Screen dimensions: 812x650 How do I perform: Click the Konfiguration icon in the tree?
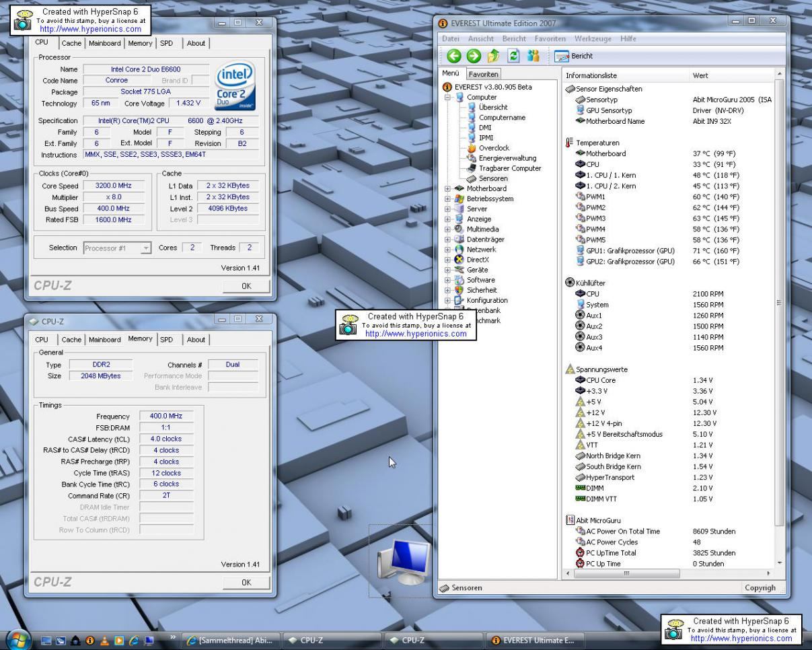[459, 300]
